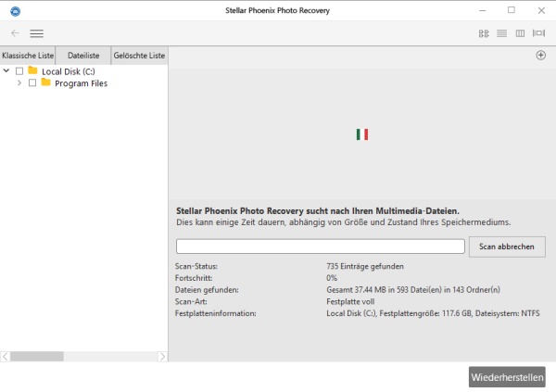Expand the Program Files tree node
This screenshot has height=392, width=556.
coord(19,82)
